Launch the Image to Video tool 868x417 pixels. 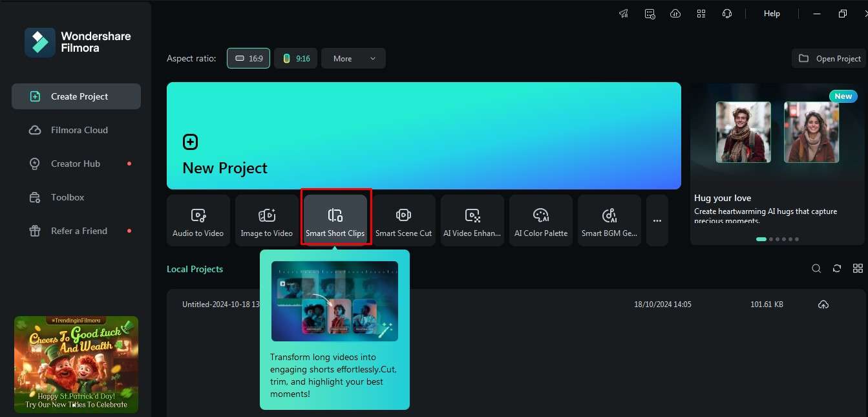[x=267, y=220]
